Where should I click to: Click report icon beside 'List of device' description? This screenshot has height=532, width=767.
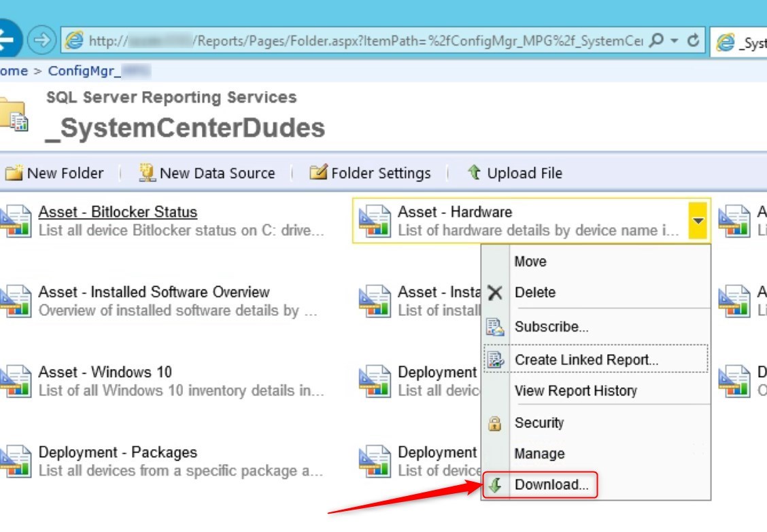[375, 461]
